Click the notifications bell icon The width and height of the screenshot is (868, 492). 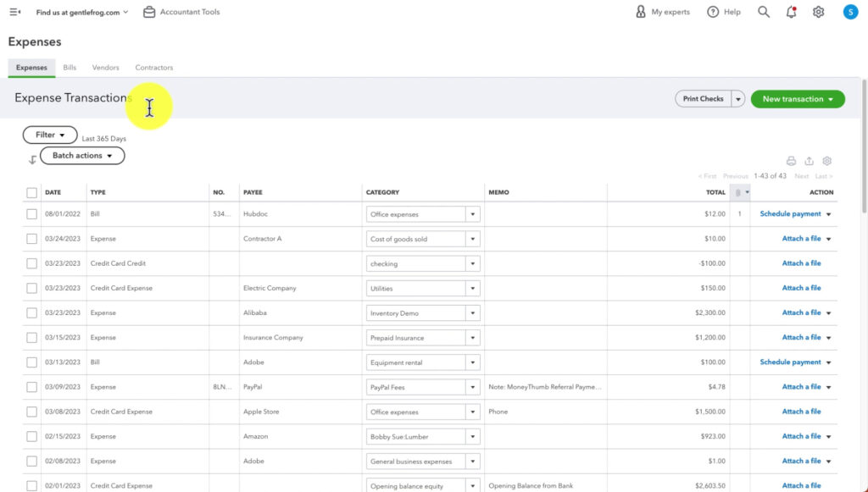tap(791, 12)
